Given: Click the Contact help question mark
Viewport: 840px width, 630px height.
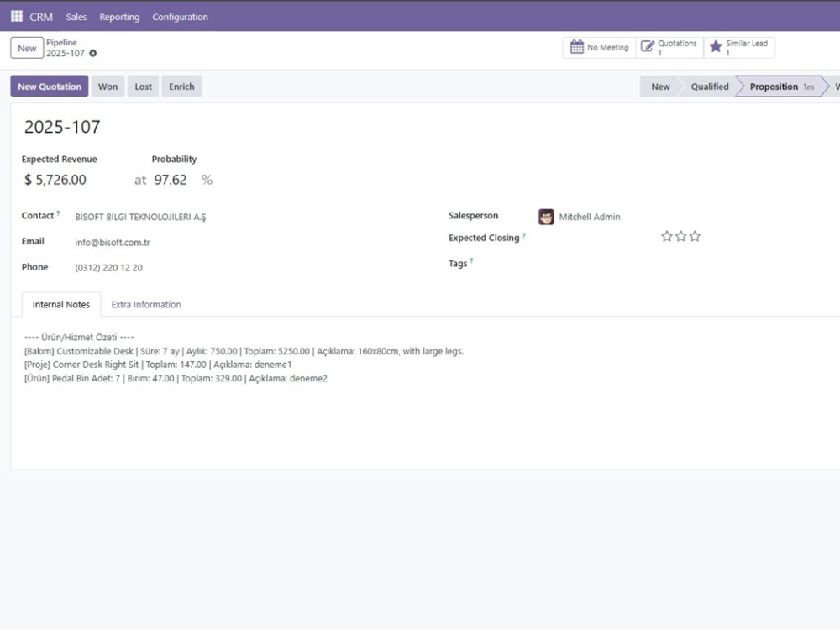Looking at the screenshot, I should pos(58,213).
